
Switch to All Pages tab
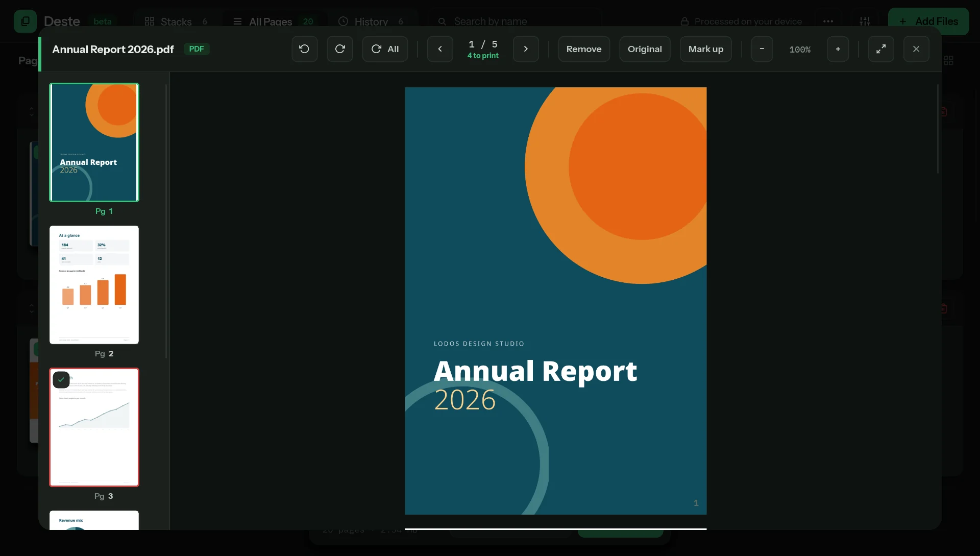tap(273, 21)
